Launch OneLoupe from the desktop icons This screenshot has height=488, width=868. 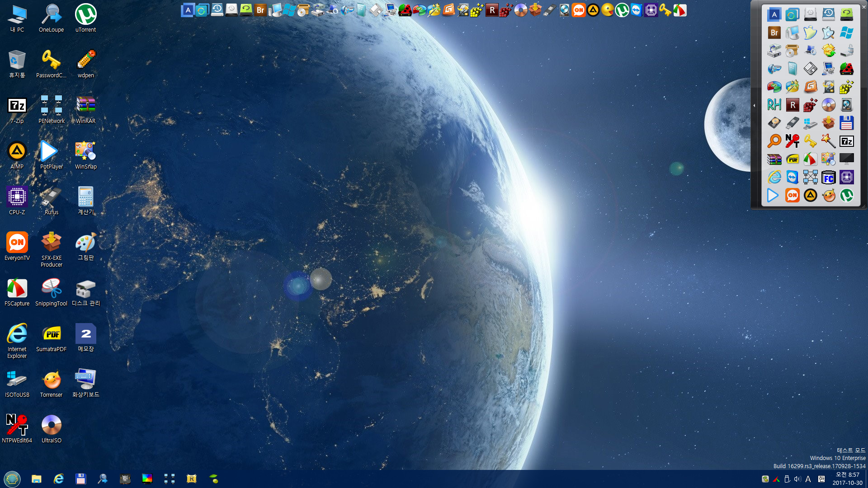pos(51,19)
